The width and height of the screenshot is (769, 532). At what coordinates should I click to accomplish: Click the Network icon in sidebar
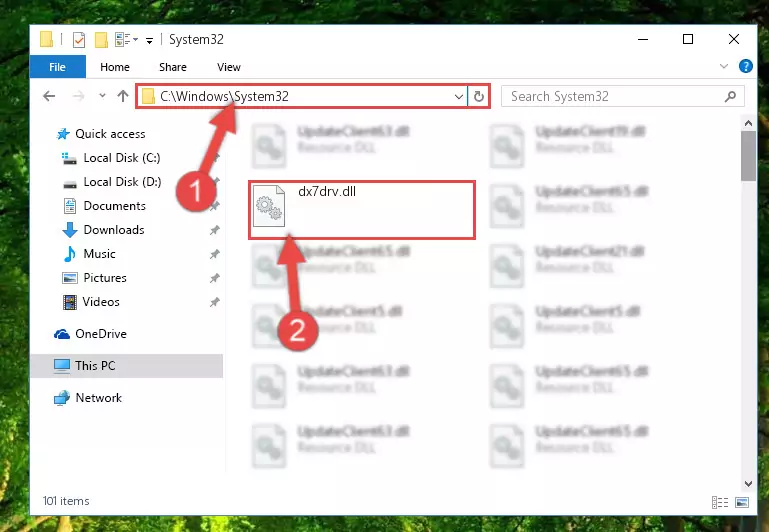62,398
